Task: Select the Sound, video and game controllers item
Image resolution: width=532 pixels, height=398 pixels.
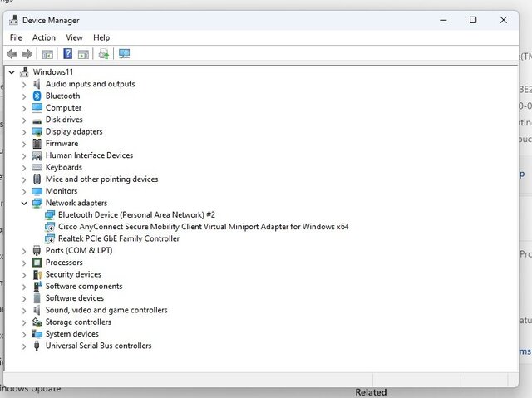Action: pyautogui.click(x=106, y=310)
